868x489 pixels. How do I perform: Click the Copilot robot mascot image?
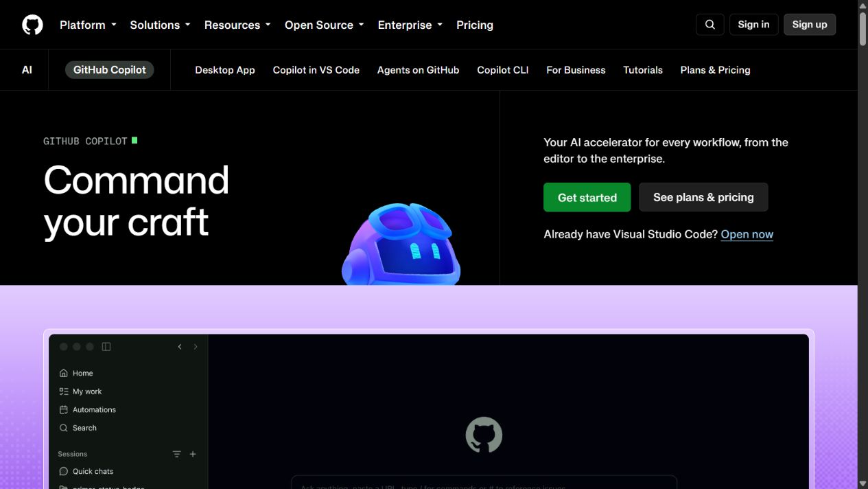tap(401, 244)
